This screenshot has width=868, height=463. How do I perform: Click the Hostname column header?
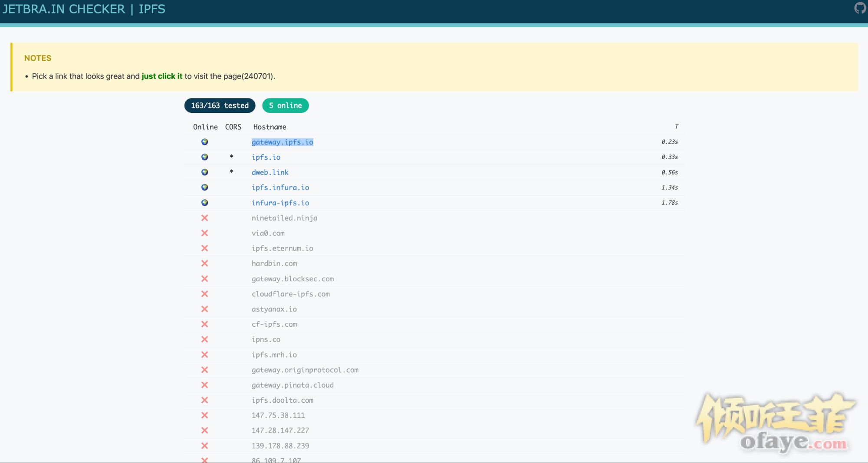(270, 127)
